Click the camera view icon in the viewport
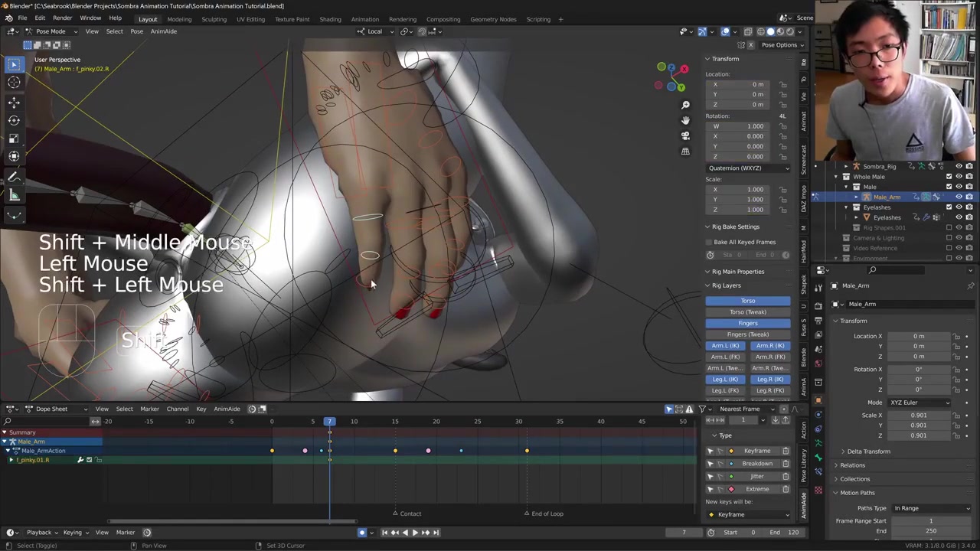Viewport: 980px width, 551px height. click(685, 135)
